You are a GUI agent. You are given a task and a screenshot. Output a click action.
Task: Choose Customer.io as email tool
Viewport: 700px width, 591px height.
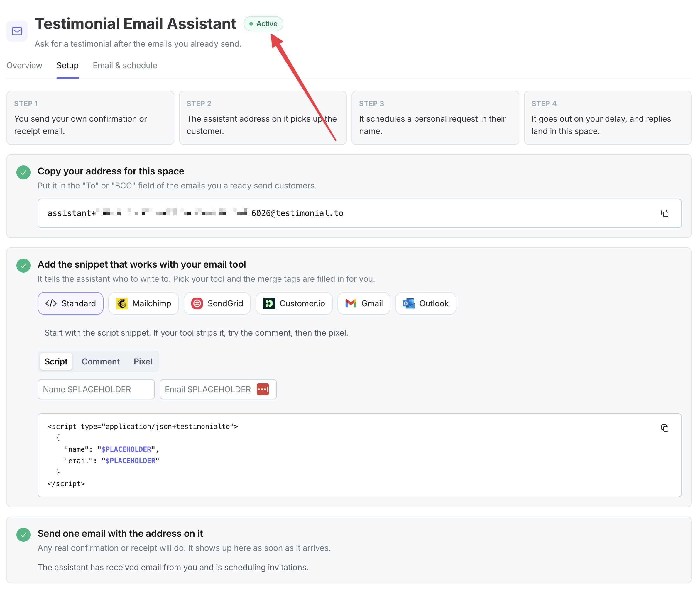(x=294, y=303)
